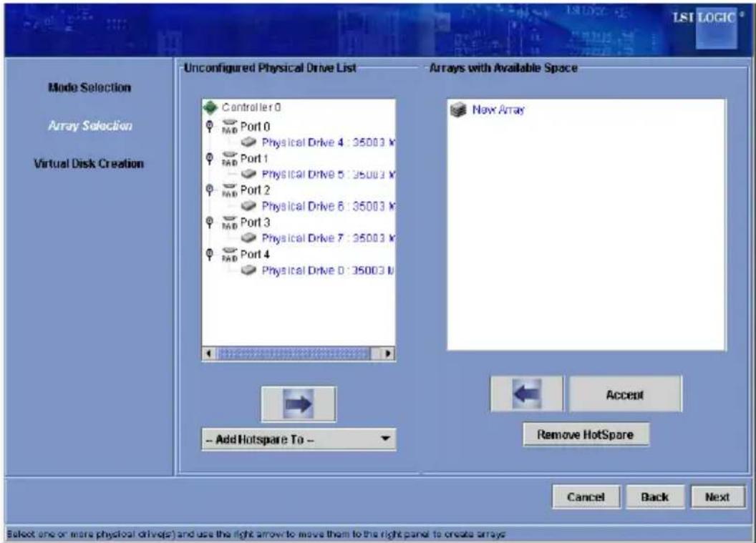Screen dimensions: 756x543
Task: Remove drives with the left arrow button
Action: pos(526,394)
